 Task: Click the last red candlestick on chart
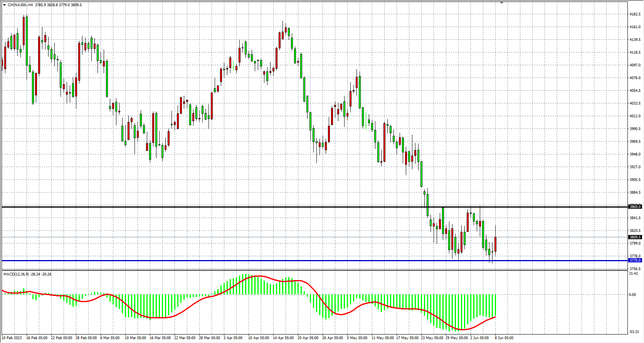495,244
